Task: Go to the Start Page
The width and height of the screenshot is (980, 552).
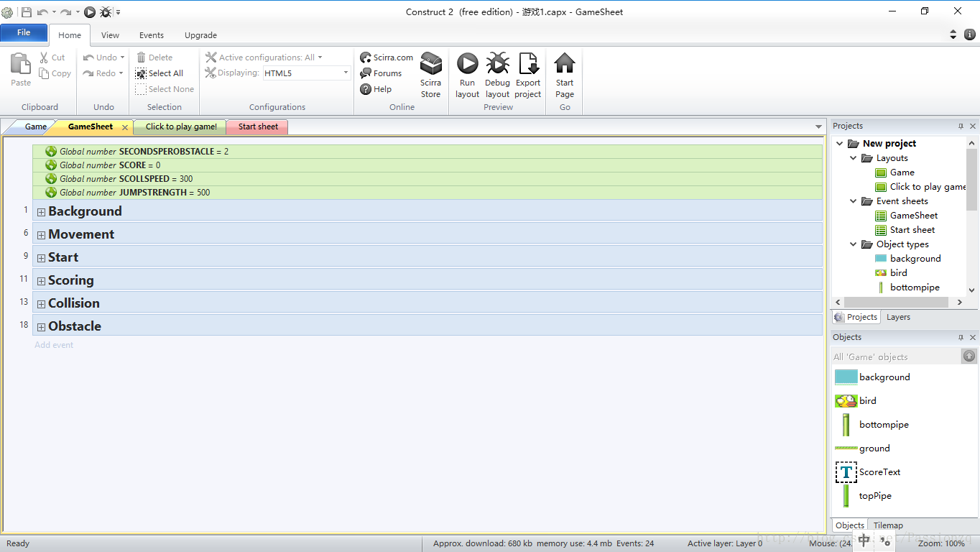Action: tap(565, 75)
